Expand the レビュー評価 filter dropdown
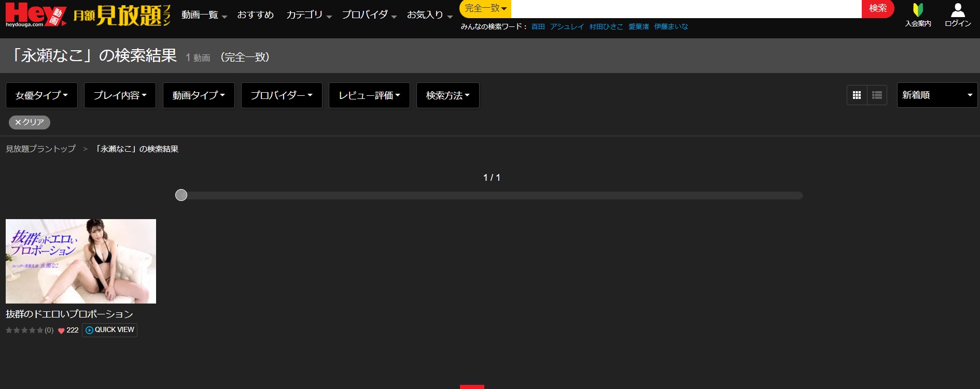 369,95
